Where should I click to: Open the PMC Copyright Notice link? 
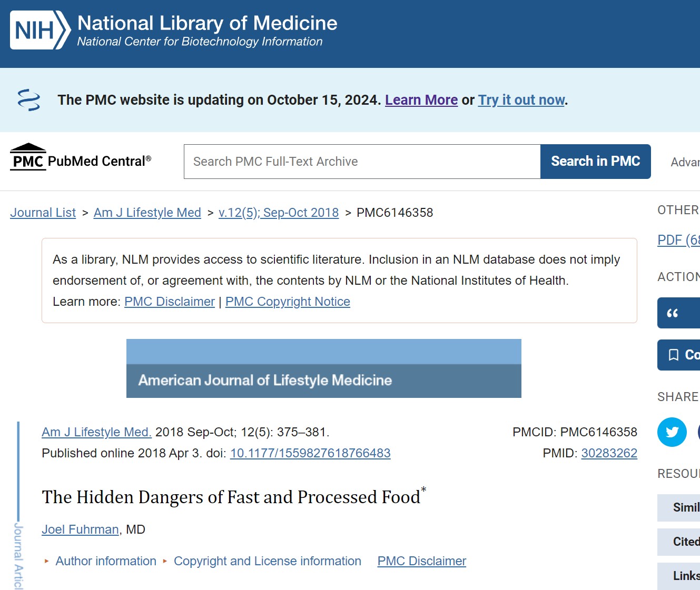click(x=288, y=302)
